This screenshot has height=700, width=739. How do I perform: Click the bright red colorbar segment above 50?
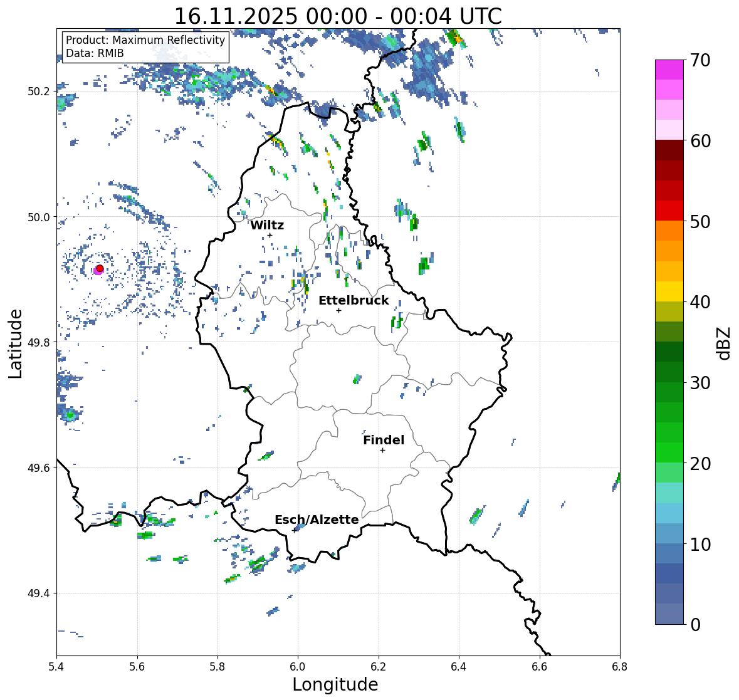[x=669, y=211]
